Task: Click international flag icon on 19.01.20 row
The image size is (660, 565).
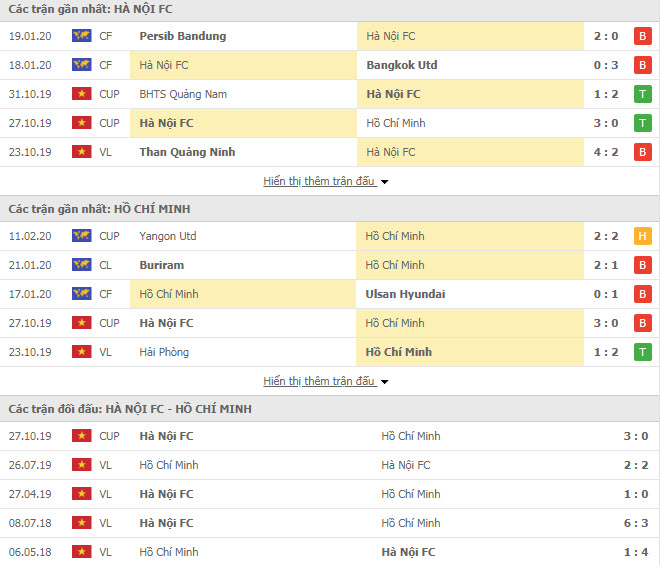Action: [x=82, y=36]
